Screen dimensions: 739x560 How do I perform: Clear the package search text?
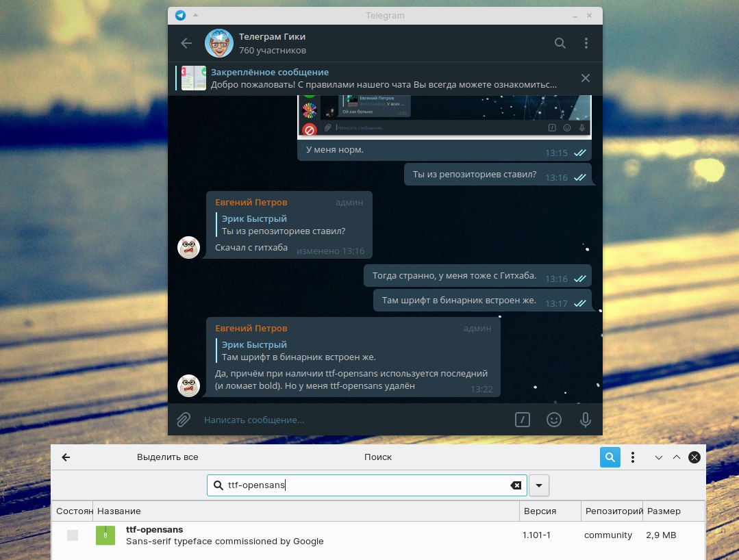coord(516,485)
